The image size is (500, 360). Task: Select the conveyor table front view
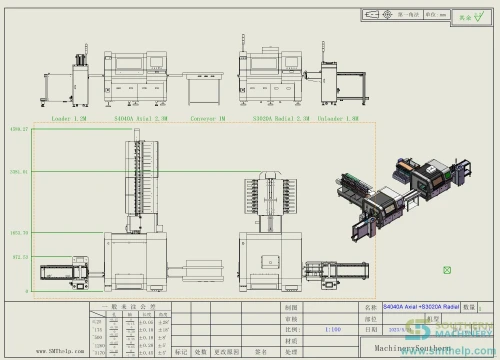[x=203, y=88]
